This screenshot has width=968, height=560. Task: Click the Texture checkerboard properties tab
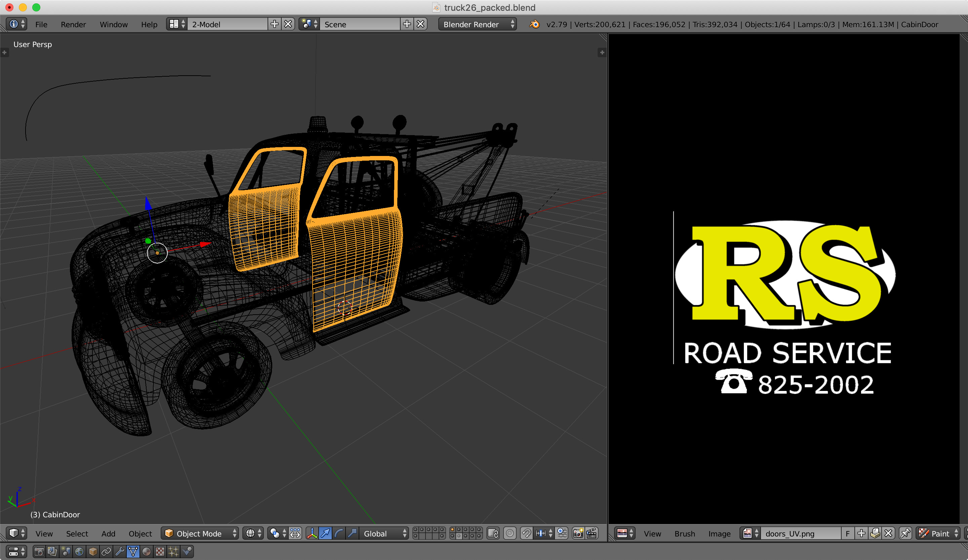(160, 552)
